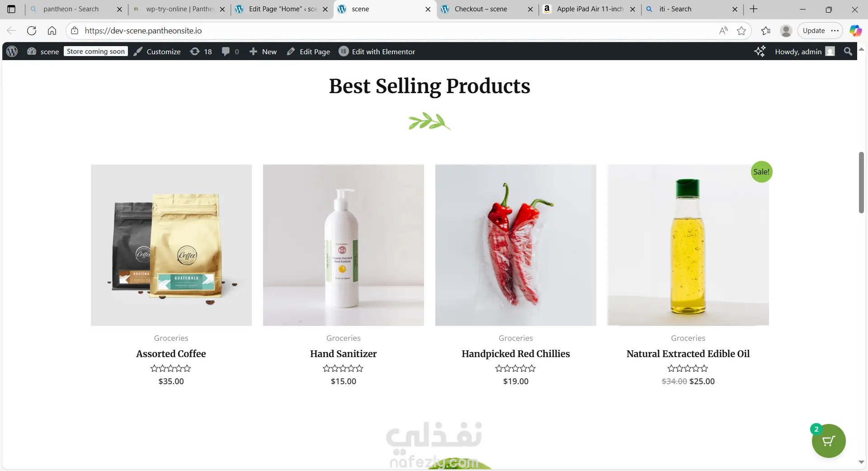868x471 pixels.
Task: Click the address bar URL field
Action: click(398, 31)
